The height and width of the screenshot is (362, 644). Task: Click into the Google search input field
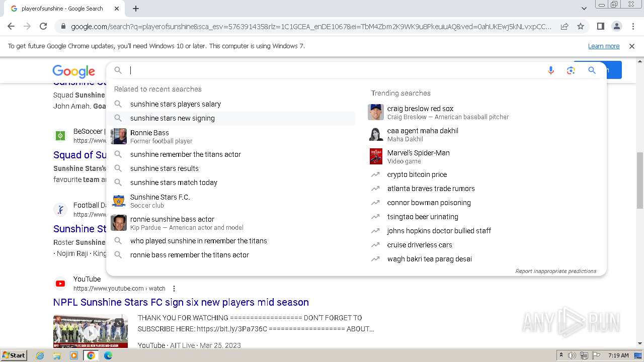335,70
